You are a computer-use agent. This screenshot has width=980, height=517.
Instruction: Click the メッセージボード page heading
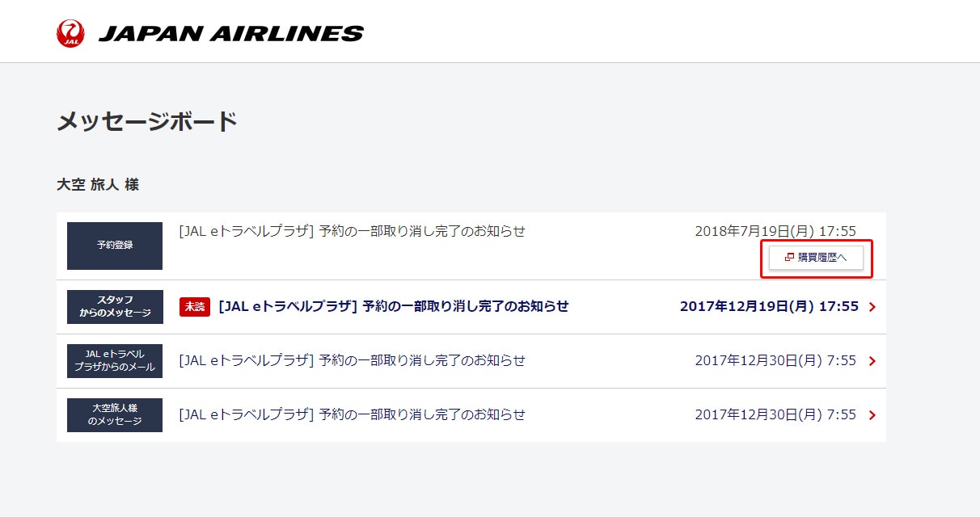(147, 122)
